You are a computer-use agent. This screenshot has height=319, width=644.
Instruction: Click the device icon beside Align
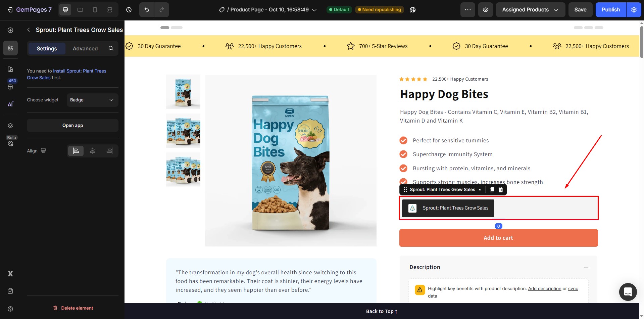pyautogui.click(x=43, y=151)
